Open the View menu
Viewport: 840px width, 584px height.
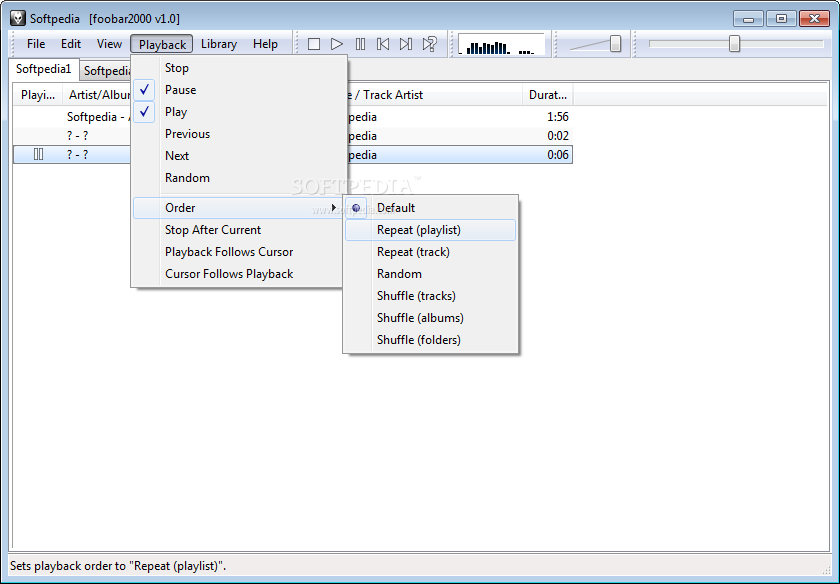click(109, 44)
